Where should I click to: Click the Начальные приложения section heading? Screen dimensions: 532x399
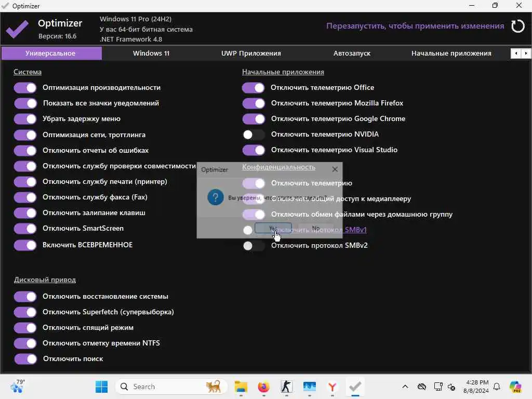click(283, 72)
